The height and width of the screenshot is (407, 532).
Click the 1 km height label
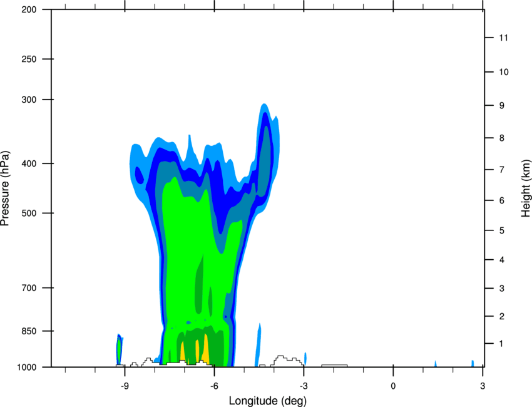(x=502, y=344)
